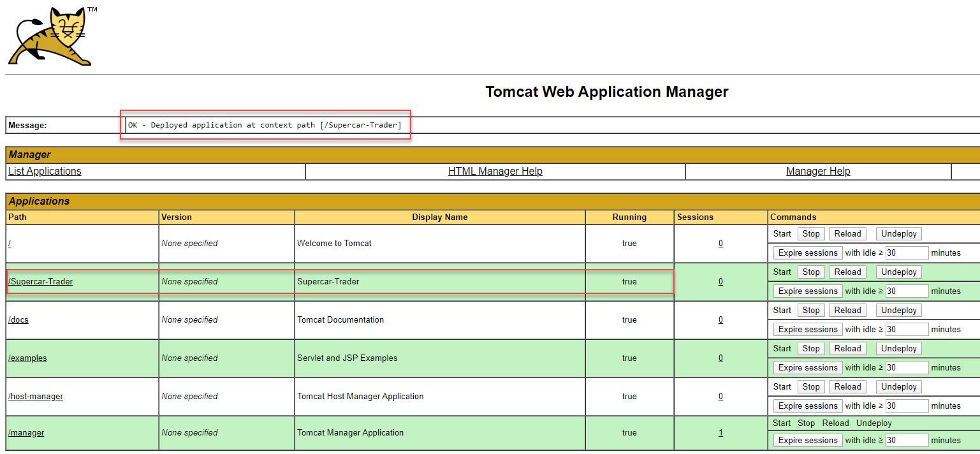Image resolution: width=980 pixels, height=454 pixels.
Task: Click the "Servlet and JSP Examples" display name
Action: [347, 358]
